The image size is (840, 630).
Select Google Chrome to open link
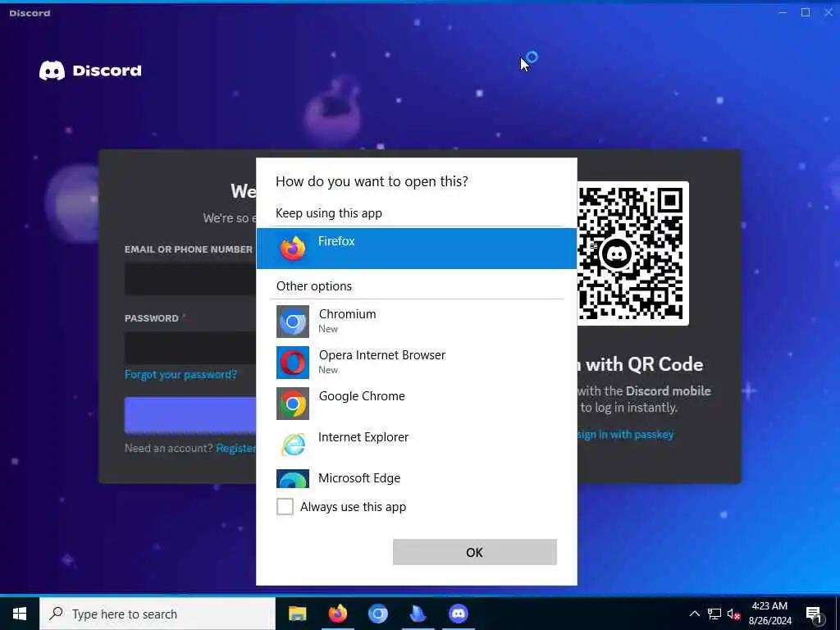coord(416,403)
